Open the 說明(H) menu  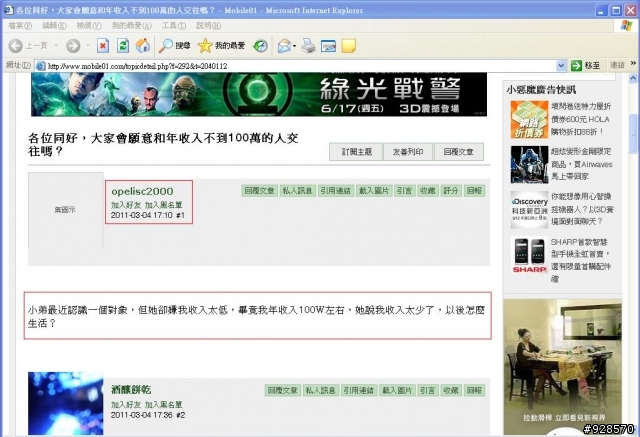[x=208, y=26]
